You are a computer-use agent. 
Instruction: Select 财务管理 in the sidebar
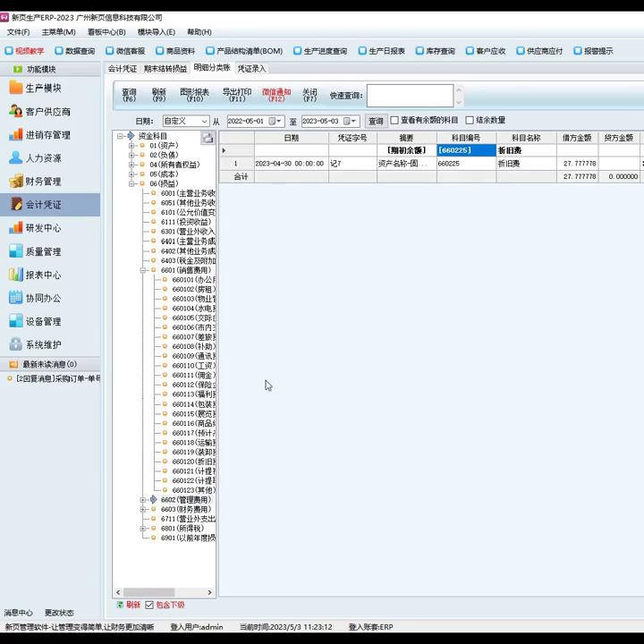(x=43, y=181)
